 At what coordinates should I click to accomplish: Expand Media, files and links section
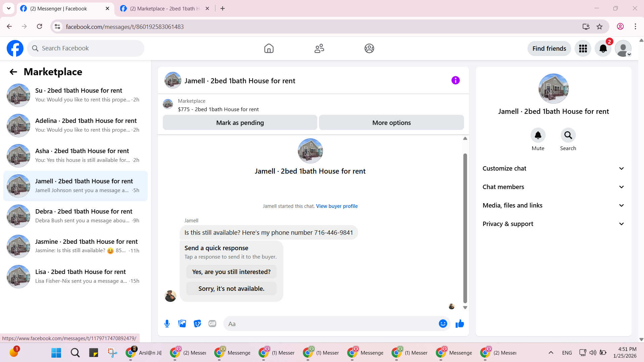pos(553,206)
